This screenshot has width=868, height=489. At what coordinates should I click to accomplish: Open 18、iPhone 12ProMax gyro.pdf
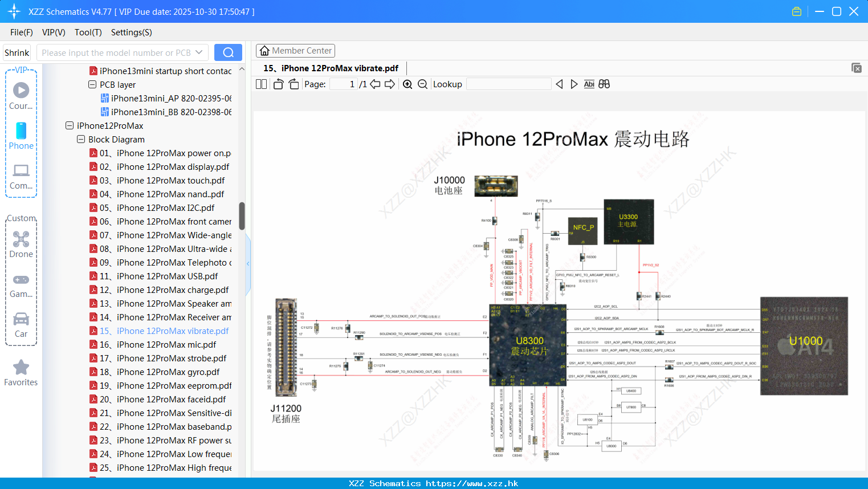tap(154, 372)
